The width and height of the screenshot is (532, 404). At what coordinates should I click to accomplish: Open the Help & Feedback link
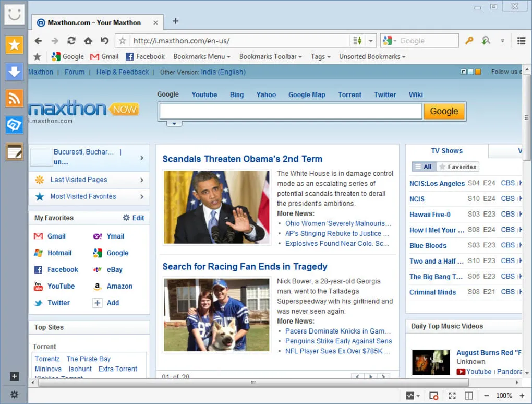coord(122,72)
